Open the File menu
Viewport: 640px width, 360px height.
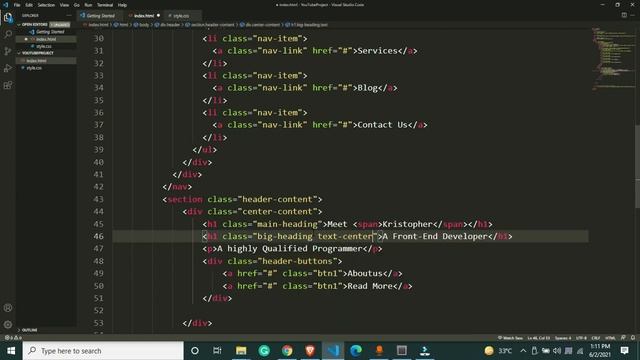[x=17, y=5]
